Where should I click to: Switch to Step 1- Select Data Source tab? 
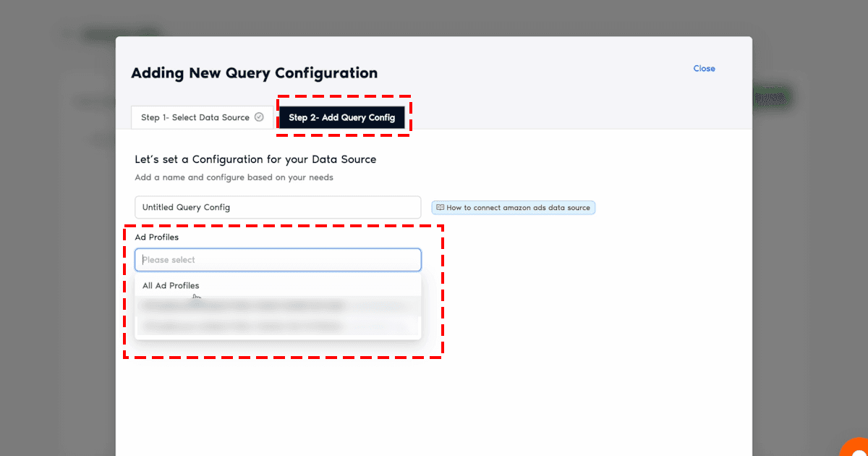(x=195, y=117)
